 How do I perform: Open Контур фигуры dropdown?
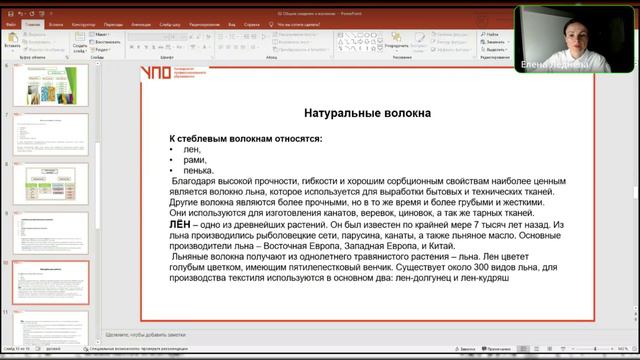449,42
